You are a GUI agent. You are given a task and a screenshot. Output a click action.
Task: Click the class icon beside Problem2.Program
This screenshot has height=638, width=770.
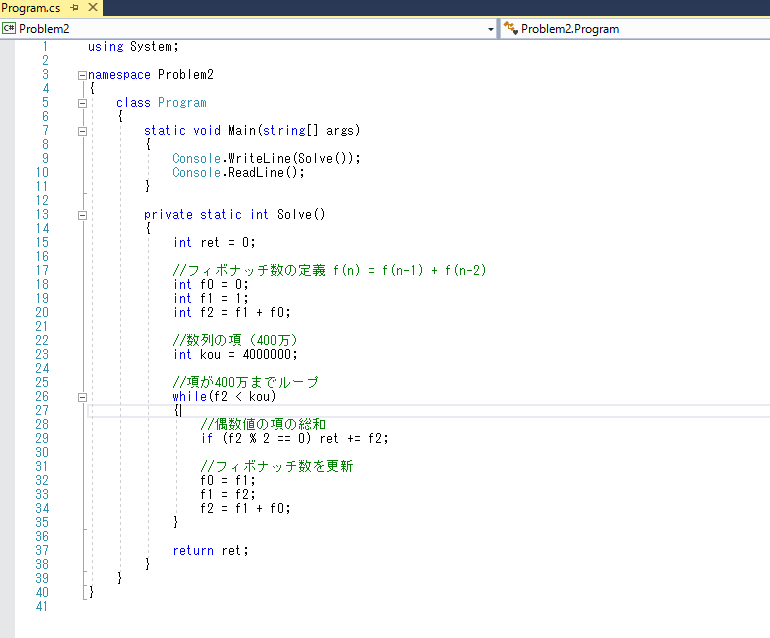(511, 28)
